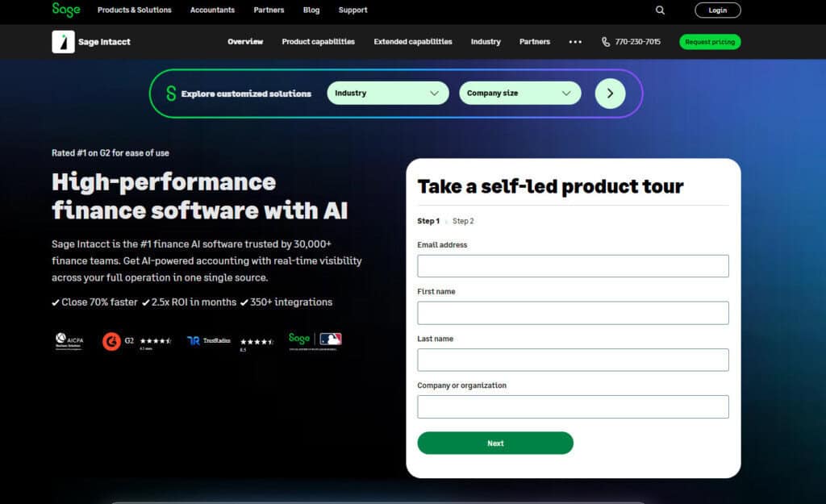Click the G2 rating badge
The image size is (826, 504).
[x=136, y=341]
